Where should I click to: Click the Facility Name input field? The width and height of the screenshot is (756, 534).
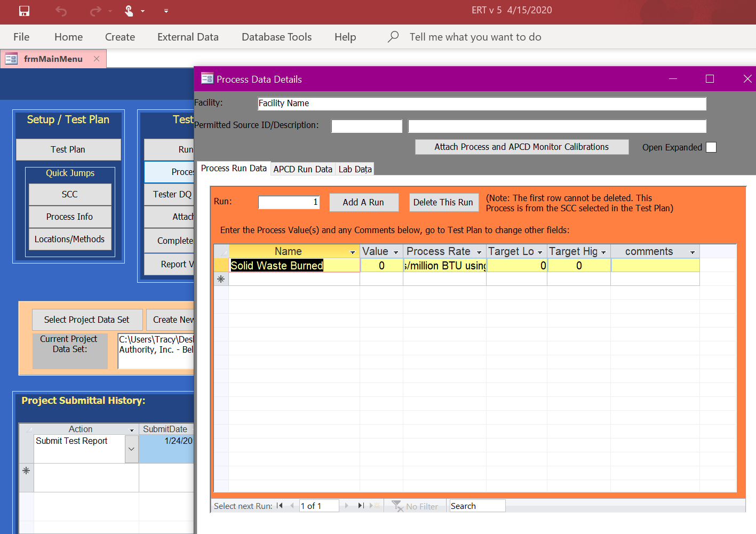[x=481, y=103]
